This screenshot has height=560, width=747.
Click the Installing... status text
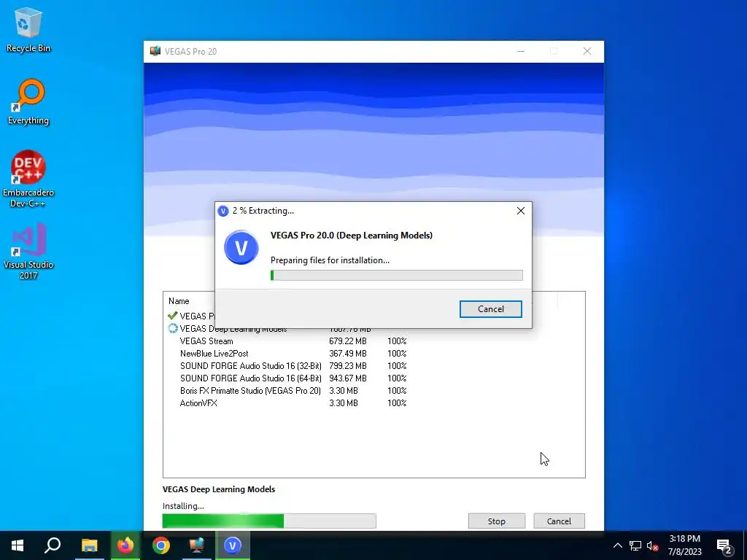coord(183,506)
